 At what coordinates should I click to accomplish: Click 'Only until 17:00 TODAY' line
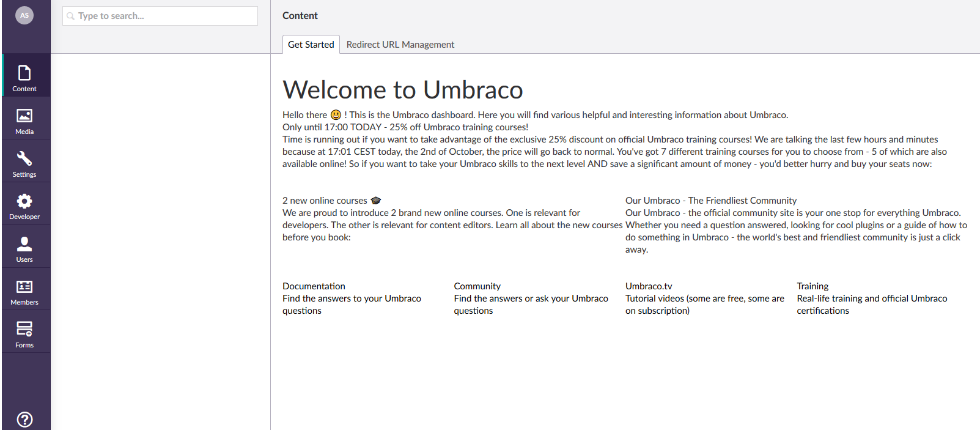[x=405, y=127]
